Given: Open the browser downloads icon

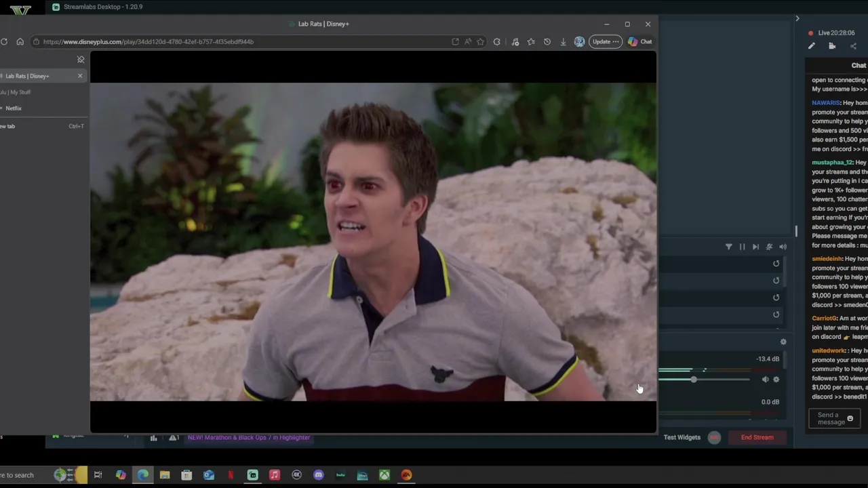Looking at the screenshot, I should pyautogui.click(x=563, y=42).
